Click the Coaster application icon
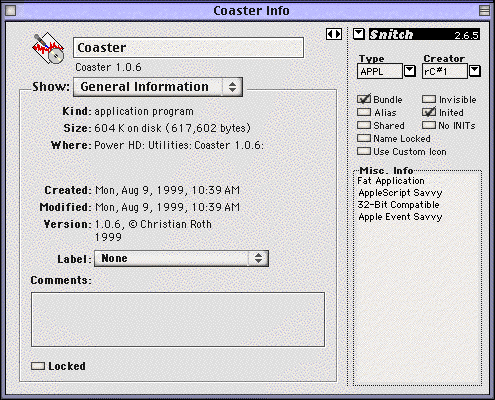495x400 pixels. click(x=48, y=48)
